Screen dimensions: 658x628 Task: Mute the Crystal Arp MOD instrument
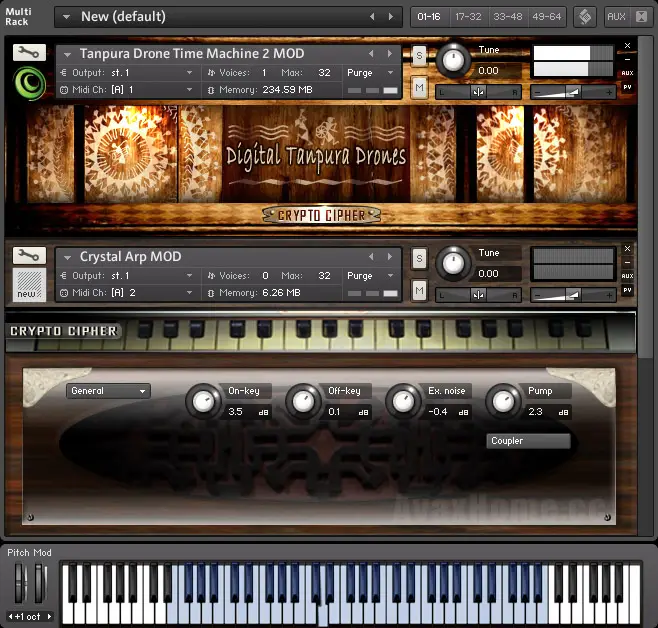(419, 290)
